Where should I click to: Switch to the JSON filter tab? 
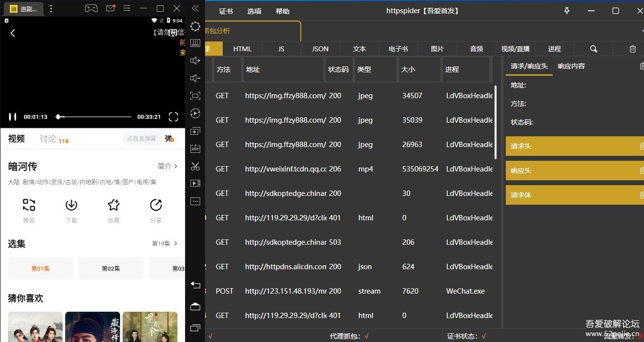(x=320, y=49)
